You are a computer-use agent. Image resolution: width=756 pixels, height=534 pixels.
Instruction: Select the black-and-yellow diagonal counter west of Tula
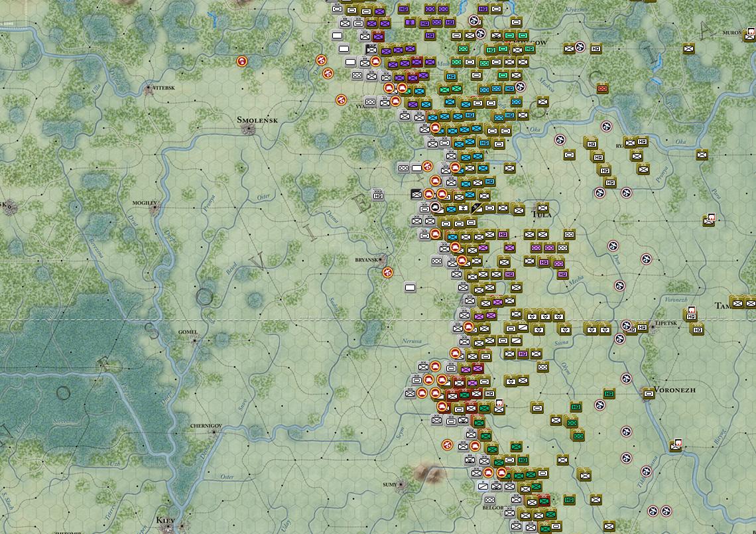[477, 208]
